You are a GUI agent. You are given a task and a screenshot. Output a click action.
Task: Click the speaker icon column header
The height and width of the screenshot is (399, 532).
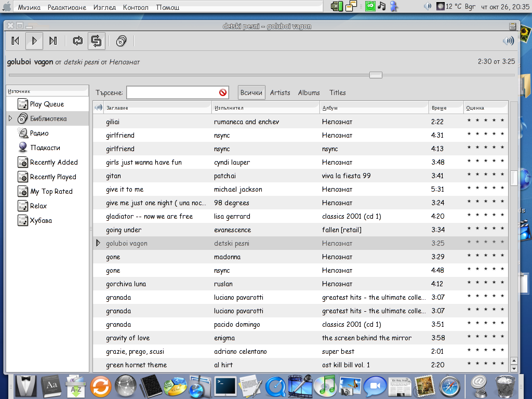pyautogui.click(x=98, y=108)
